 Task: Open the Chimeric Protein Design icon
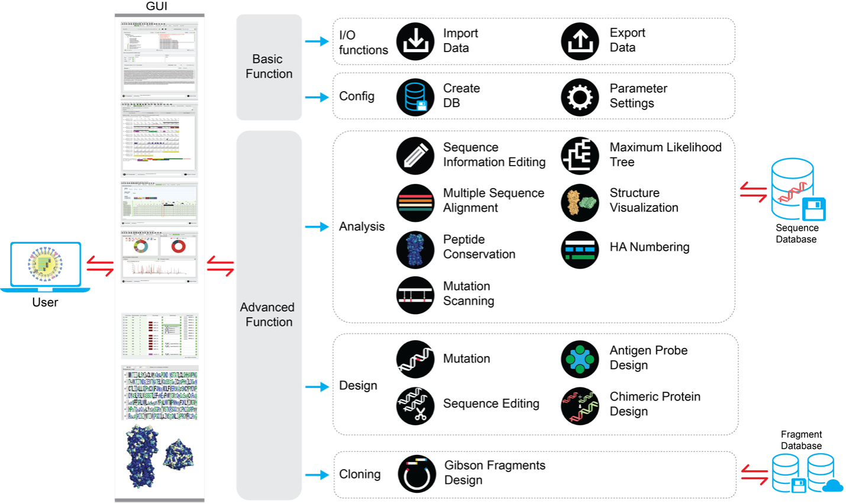pos(580,406)
